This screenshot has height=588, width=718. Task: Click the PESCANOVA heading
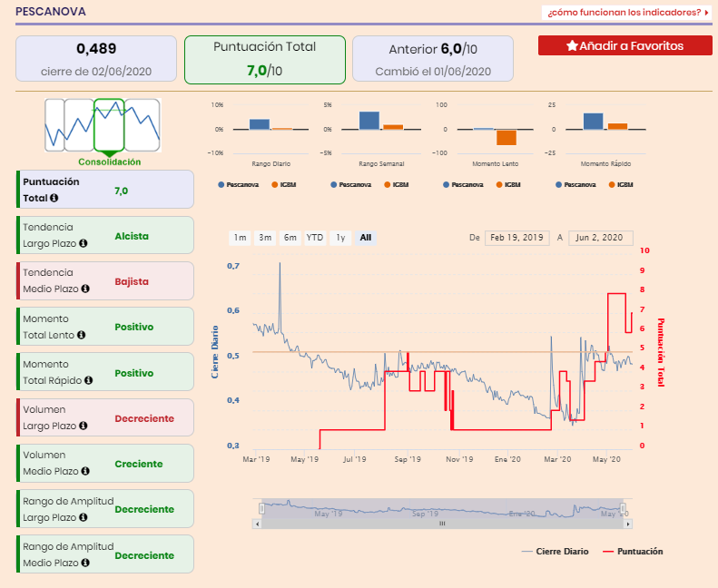(x=50, y=12)
